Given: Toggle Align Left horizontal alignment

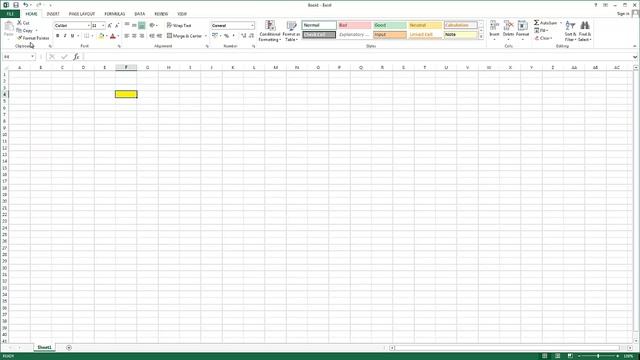Looking at the screenshot, I should (127, 36).
